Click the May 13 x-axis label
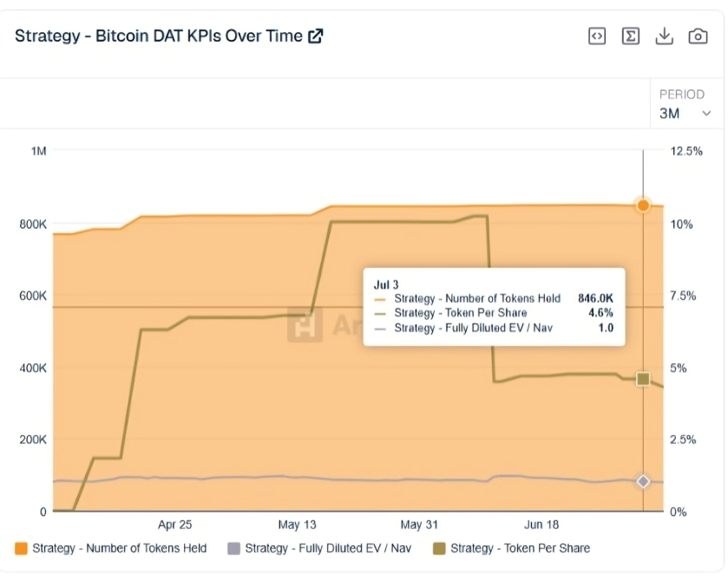Image resolution: width=728 pixels, height=580 pixels. [297, 525]
